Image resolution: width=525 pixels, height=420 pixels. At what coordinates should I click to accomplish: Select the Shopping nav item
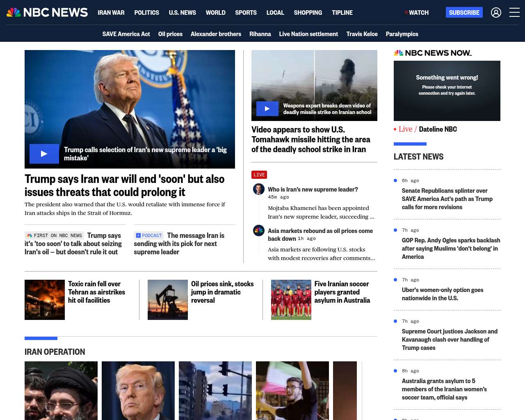coord(308,13)
